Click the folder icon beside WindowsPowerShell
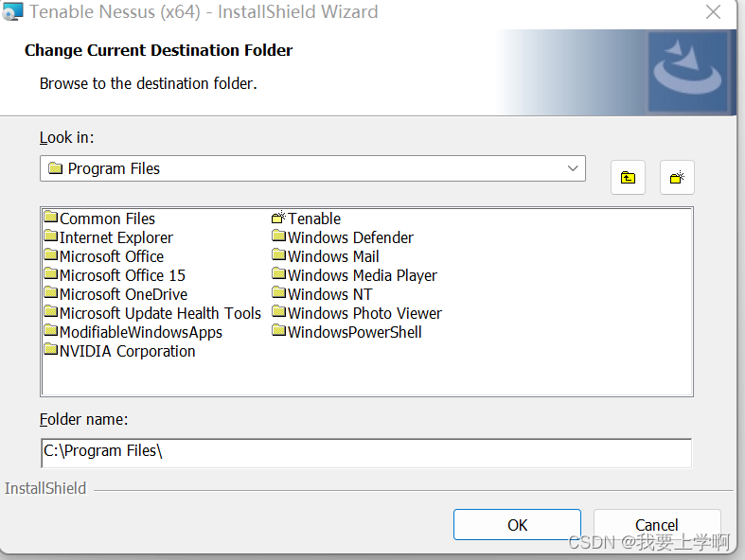 click(279, 331)
